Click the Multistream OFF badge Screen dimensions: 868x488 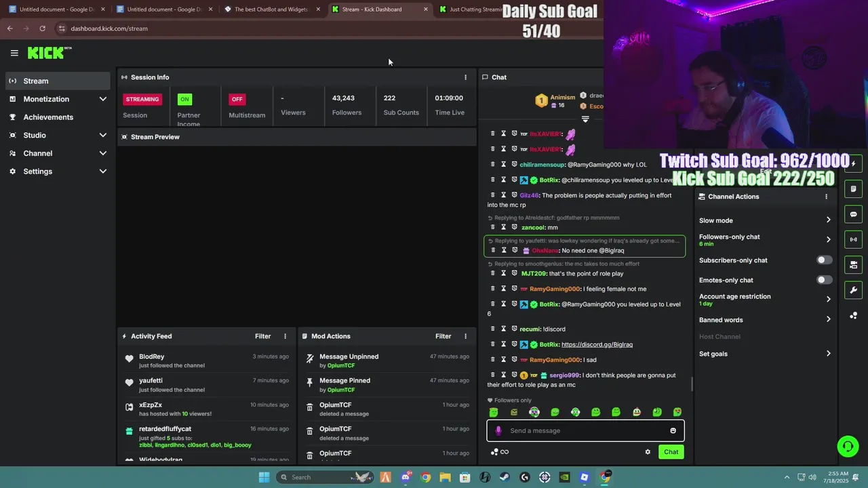pyautogui.click(x=237, y=99)
